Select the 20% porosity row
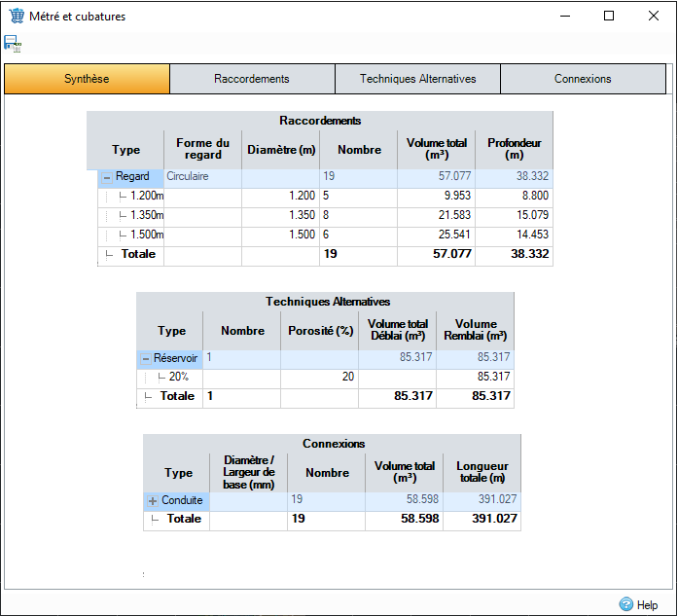 325,377
